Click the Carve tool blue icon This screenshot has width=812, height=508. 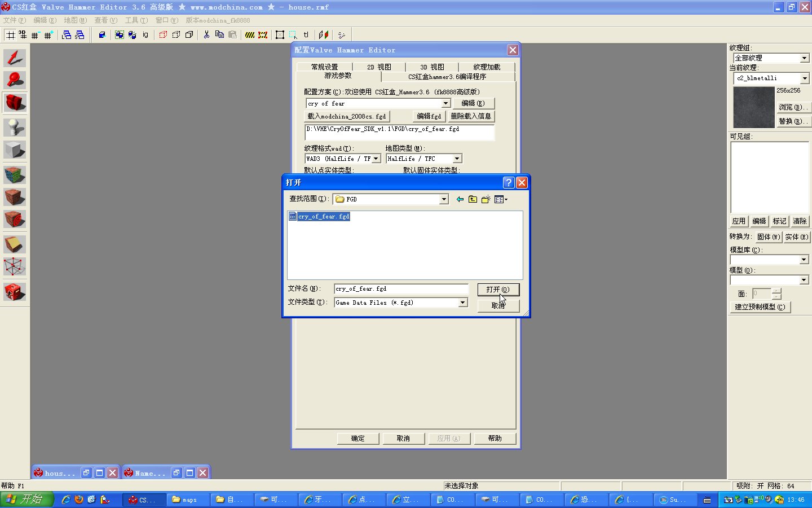coord(102,35)
